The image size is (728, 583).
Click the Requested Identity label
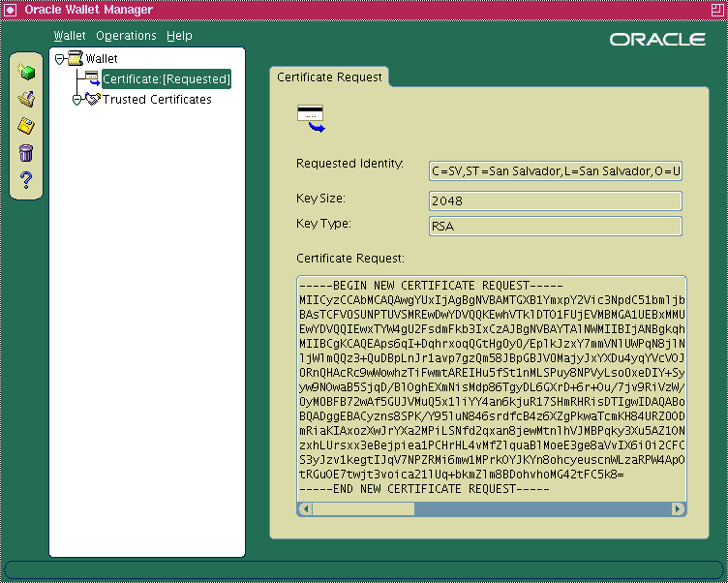coord(349,164)
